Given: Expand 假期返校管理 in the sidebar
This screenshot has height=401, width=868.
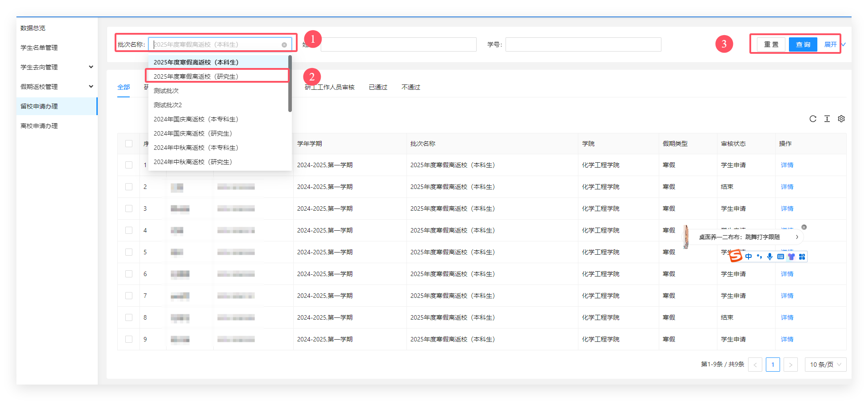Looking at the screenshot, I should pos(57,87).
